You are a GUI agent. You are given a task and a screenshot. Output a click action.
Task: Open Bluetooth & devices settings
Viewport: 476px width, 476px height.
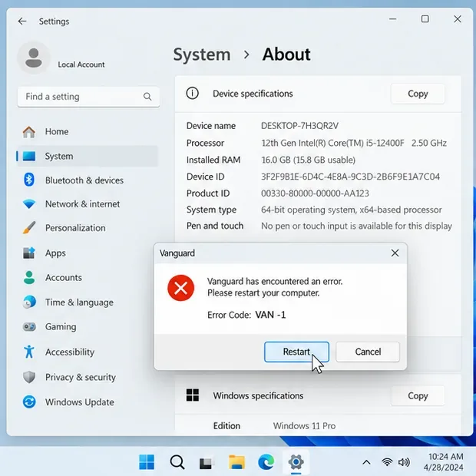click(88, 180)
